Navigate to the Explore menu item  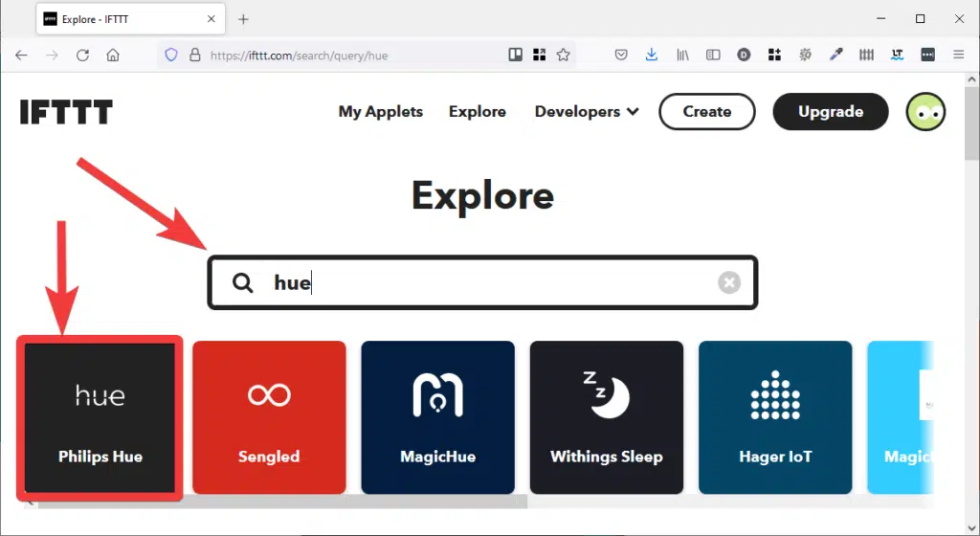click(x=477, y=112)
